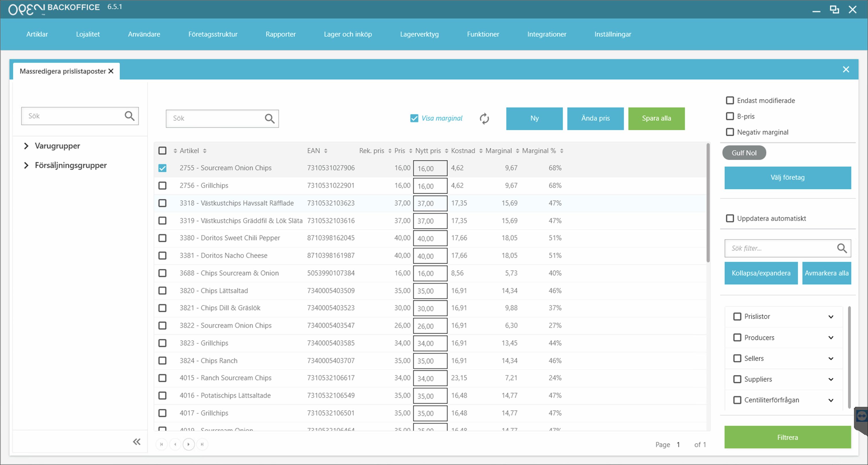Check the Prislistor filter checkbox
This screenshot has height=465, width=868.
(x=737, y=316)
